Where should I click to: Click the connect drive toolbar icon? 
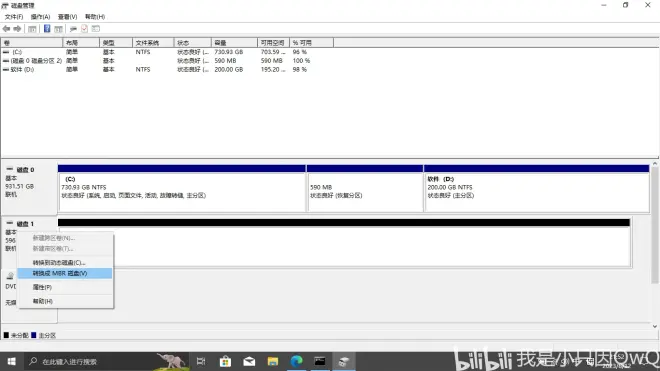click(x=73, y=29)
